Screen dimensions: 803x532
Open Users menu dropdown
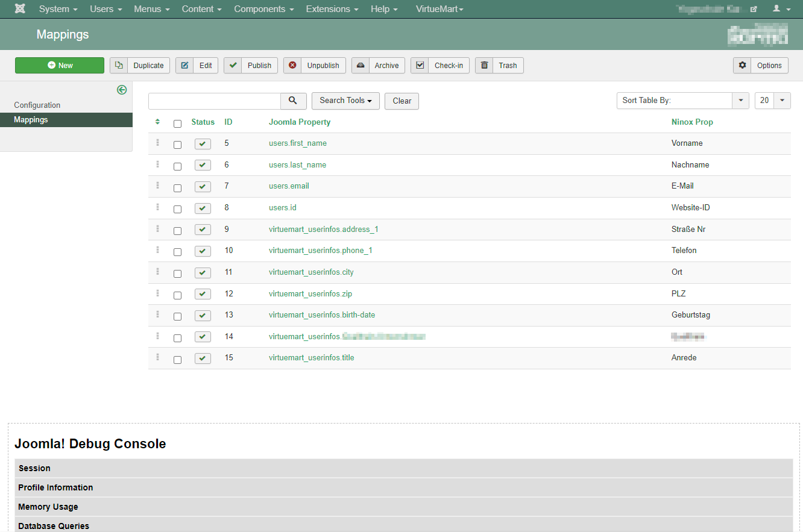106,9
